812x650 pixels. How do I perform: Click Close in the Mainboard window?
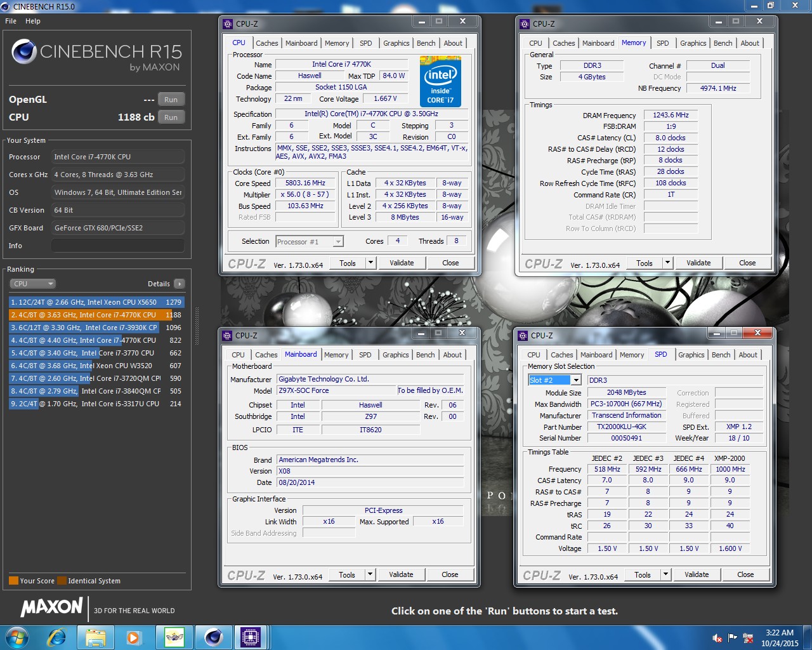[x=450, y=574]
